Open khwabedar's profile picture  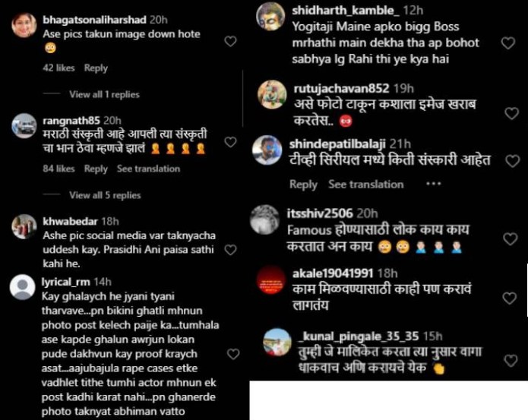click(24, 226)
